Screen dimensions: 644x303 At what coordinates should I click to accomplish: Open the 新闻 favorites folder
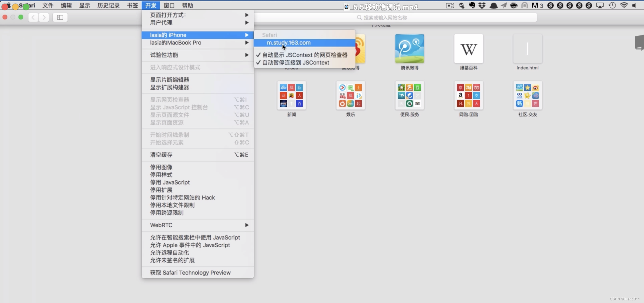click(291, 95)
